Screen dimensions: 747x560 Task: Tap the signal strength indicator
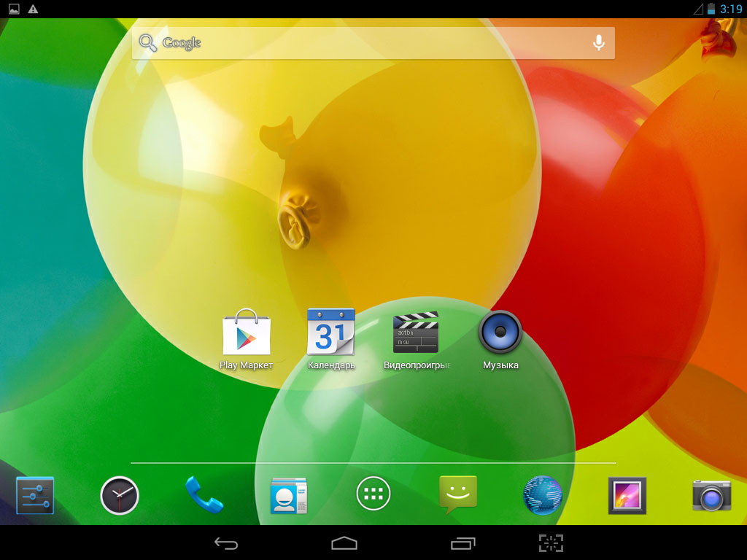[x=698, y=9]
